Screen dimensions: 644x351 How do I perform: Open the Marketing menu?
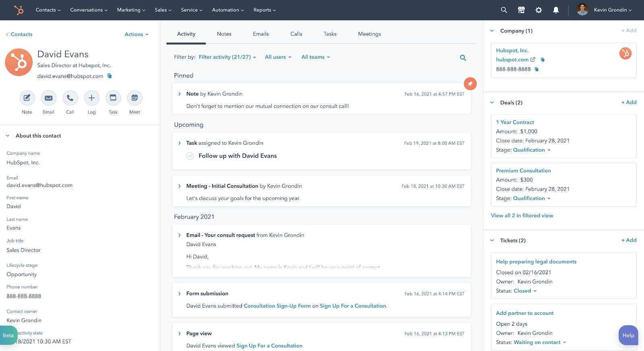131,10
